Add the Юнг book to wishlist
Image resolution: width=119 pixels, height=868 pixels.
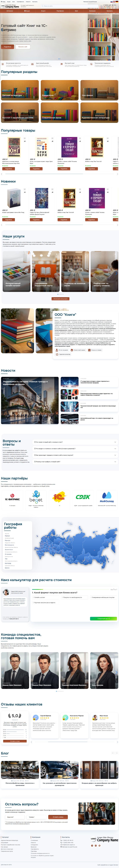click(x=25, y=138)
